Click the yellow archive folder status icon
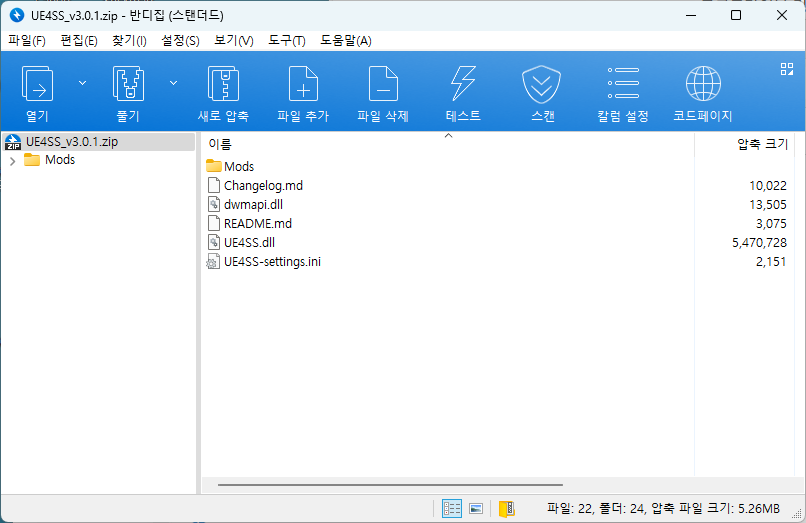The height and width of the screenshot is (523, 806). point(506,509)
